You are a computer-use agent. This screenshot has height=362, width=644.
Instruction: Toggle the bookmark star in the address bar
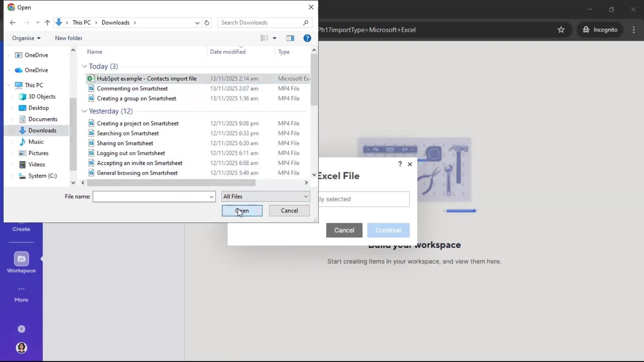[560, 30]
